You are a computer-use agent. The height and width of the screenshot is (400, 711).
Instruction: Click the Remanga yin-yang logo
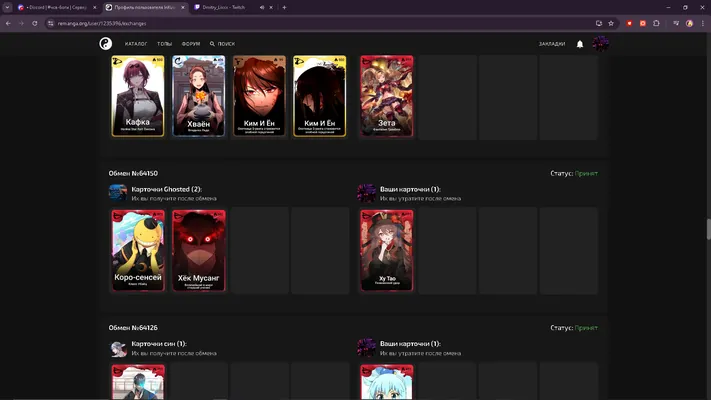coord(106,44)
